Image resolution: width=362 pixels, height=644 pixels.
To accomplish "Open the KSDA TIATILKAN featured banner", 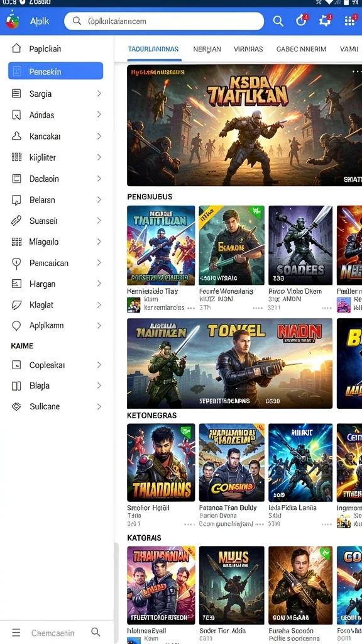I will pyautogui.click(x=244, y=125).
